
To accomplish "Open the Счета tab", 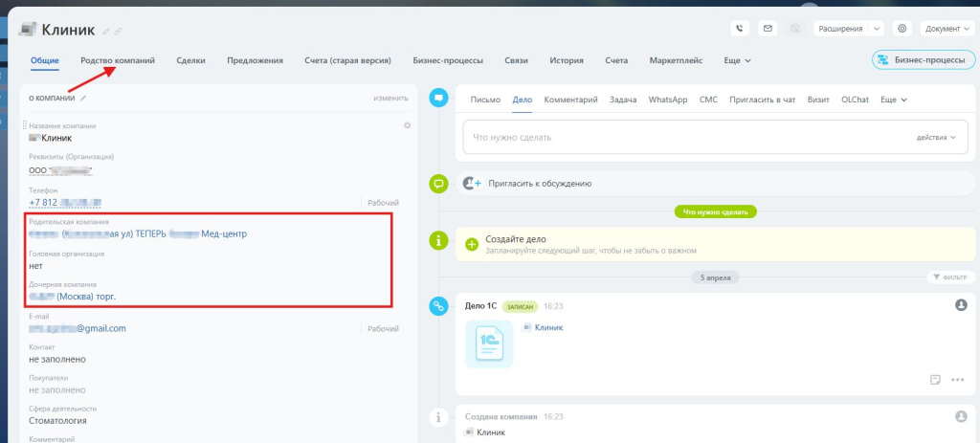I will tap(616, 60).
